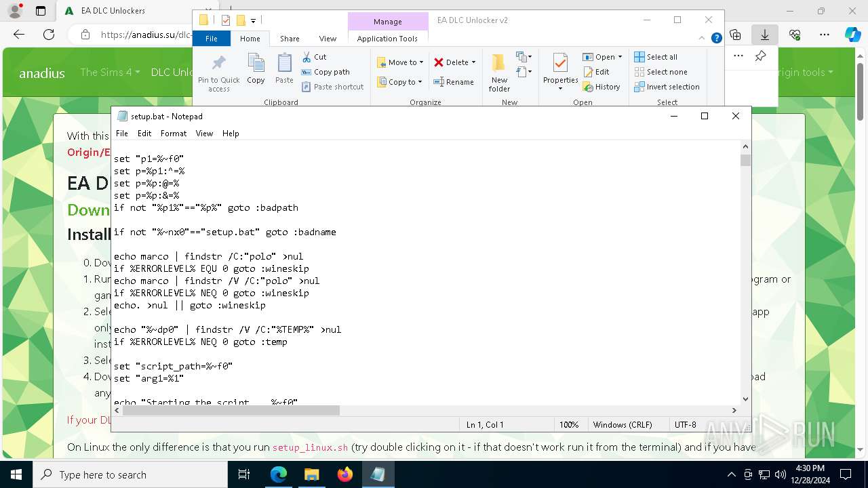The width and height of the screenshot is (868, 488).
Task: Click the Paste icon in Explorer ribbon
Action: 284,69
